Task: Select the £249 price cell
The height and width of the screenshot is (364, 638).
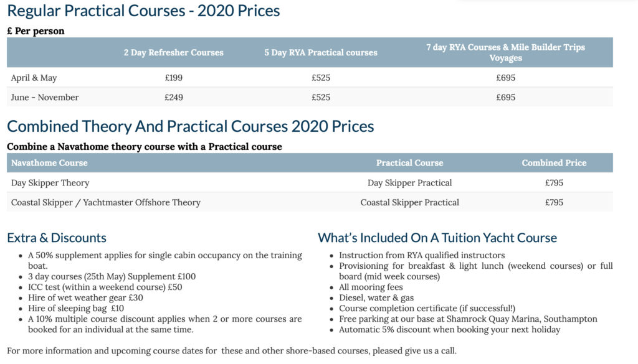Action: [174, 97]
